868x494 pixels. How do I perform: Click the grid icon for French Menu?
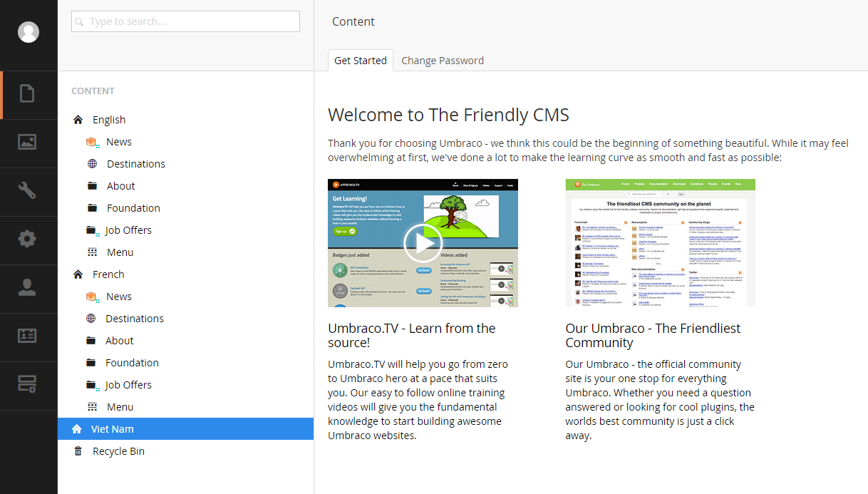click(x=92, y=407)
